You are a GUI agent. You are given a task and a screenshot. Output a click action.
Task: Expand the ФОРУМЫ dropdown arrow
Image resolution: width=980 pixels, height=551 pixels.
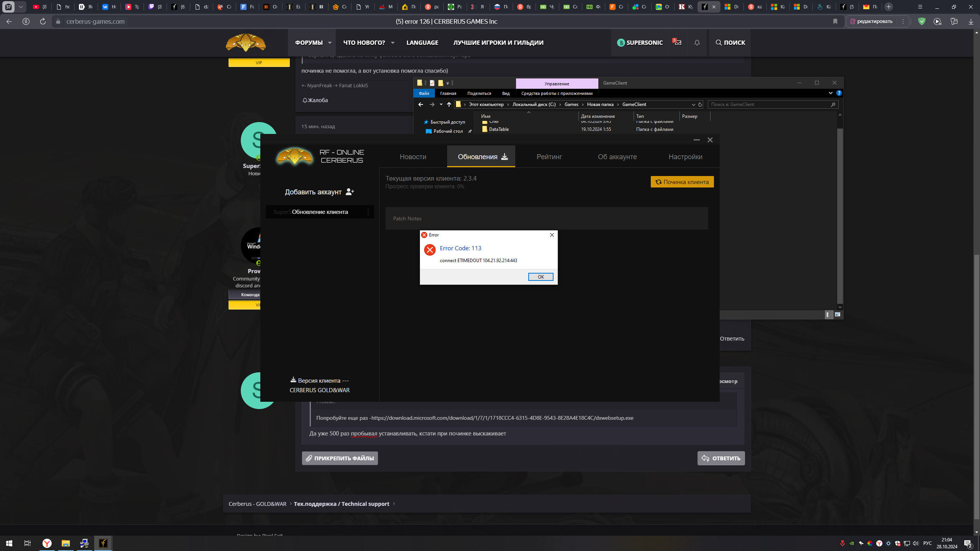coord(330,42)
